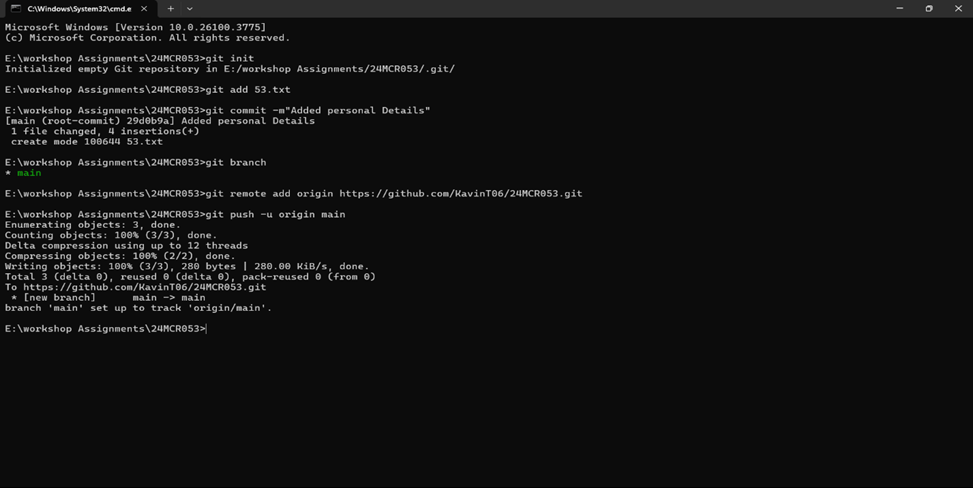Click the GitHub URL in the remote add command
Viewport: 973px width, 488px height.
460,194
